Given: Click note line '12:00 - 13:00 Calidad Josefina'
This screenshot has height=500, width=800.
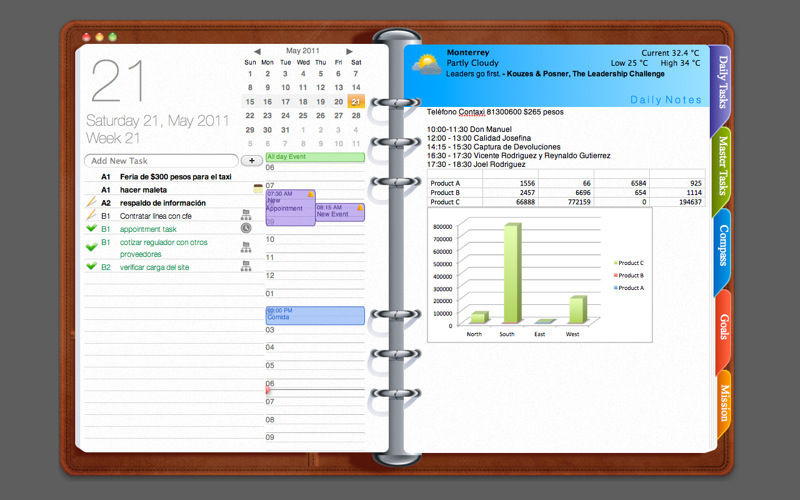Looking at the screenshot, I should click(479, 138).
